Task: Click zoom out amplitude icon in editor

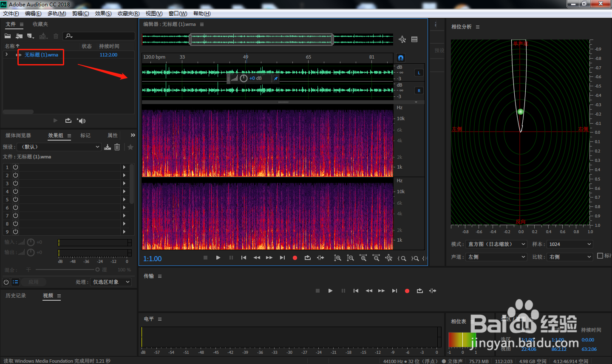Action: [x=350, y=258]
